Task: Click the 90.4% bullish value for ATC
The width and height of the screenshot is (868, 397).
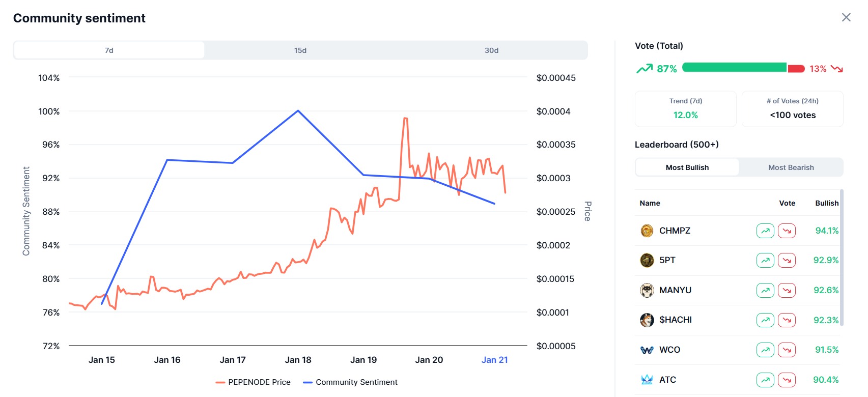Action: pos(826,380)
